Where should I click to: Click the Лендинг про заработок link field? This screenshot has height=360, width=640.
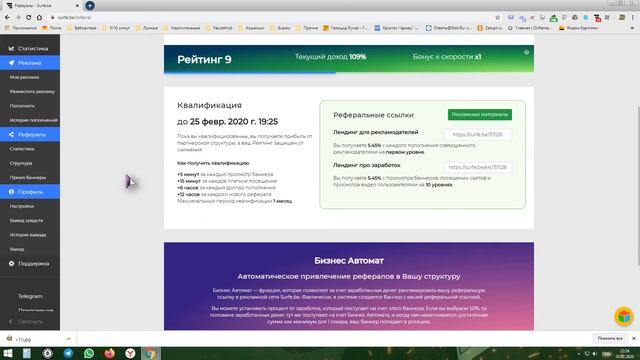477,167
